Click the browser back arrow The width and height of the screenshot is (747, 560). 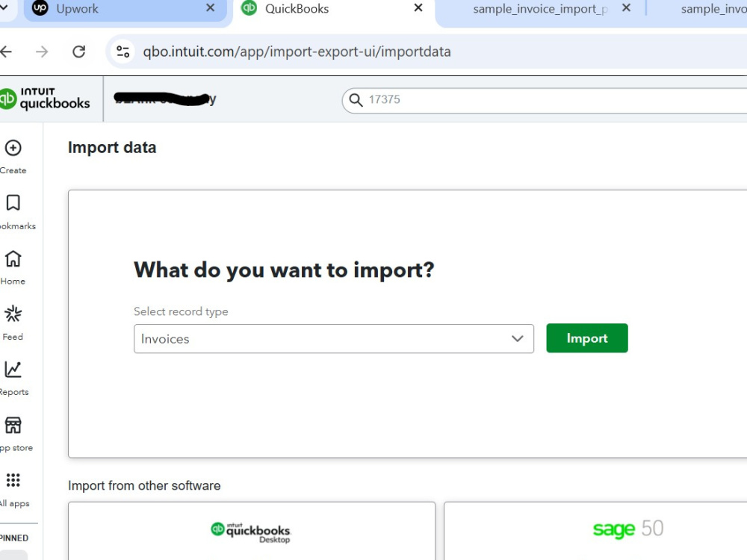[x=6, y=52]
